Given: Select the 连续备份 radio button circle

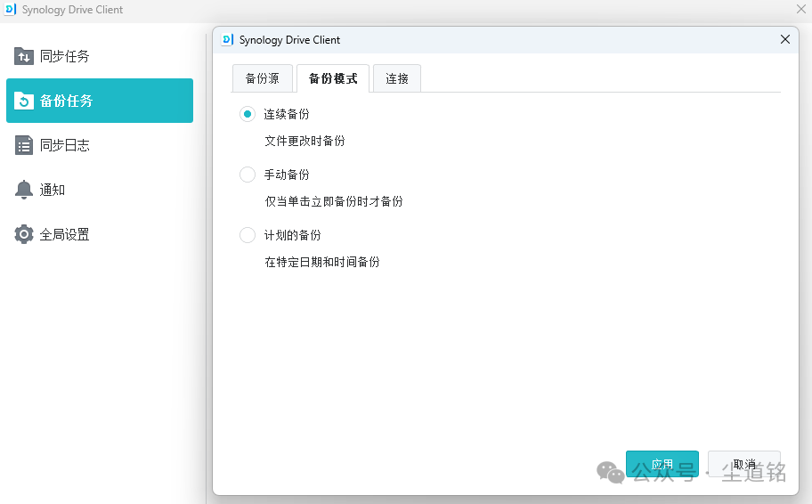Looking at the screenshot, I should (x=248, y=114).
